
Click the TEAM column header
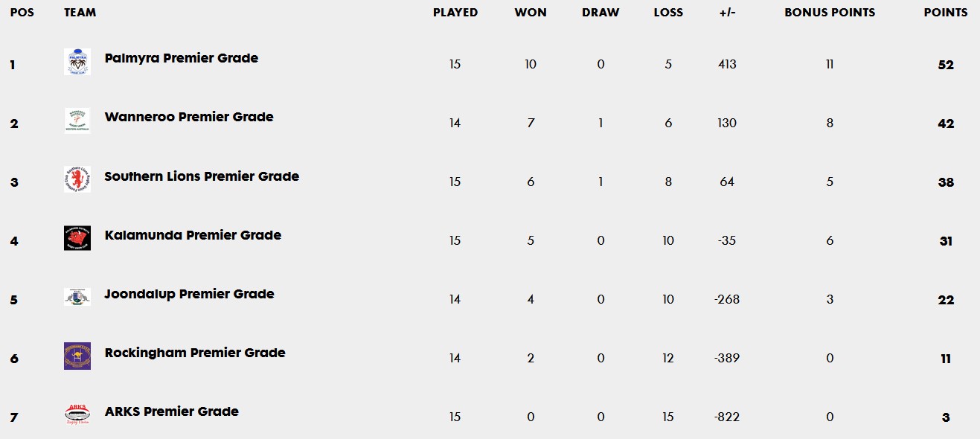click(80, 13)
